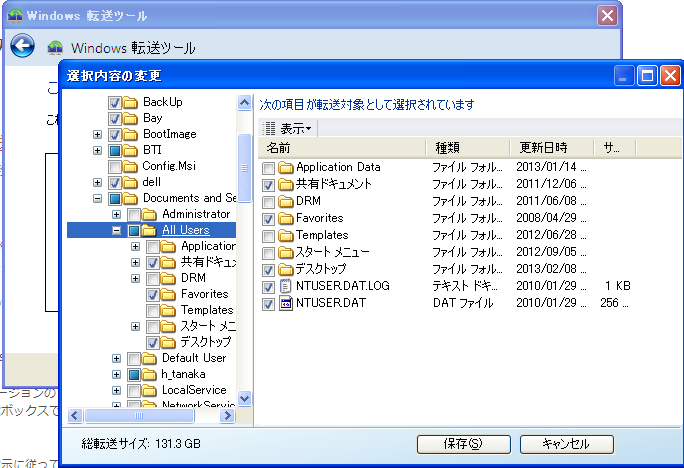Uncheck the NTUSER.DAT checkbox
Screen dimensions: 684x468
[x=268, y=304]
